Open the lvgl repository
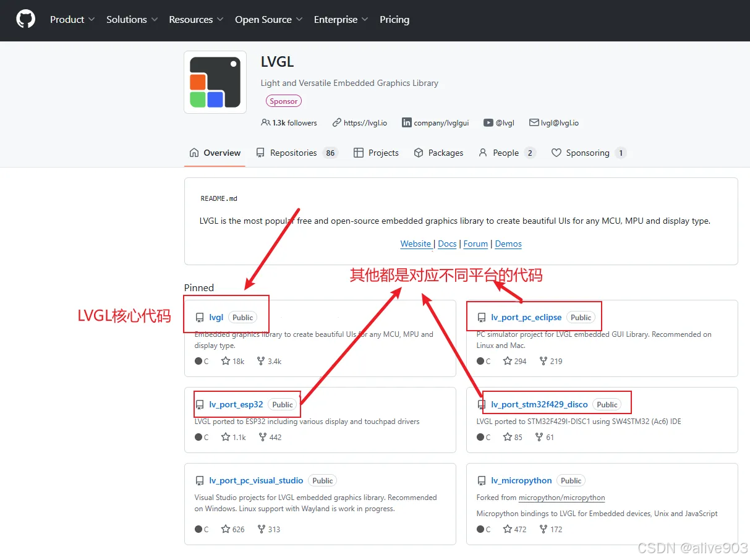 click(216, 317)
